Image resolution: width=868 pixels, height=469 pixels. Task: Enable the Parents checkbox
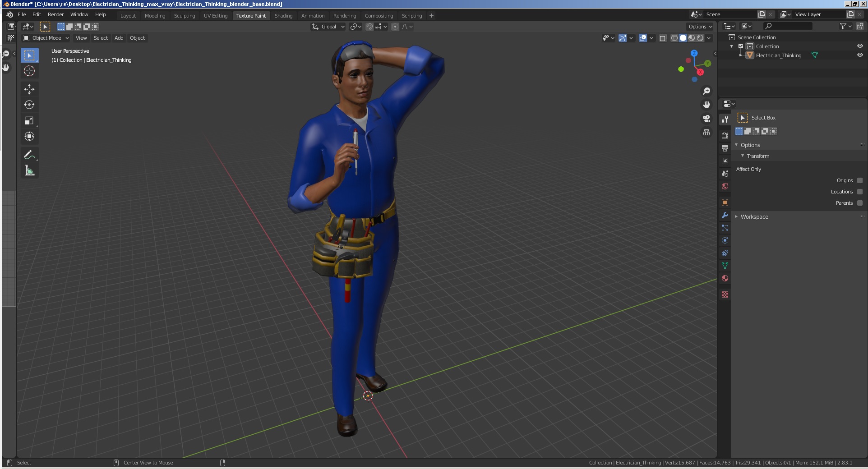click(x=860, y=203)
